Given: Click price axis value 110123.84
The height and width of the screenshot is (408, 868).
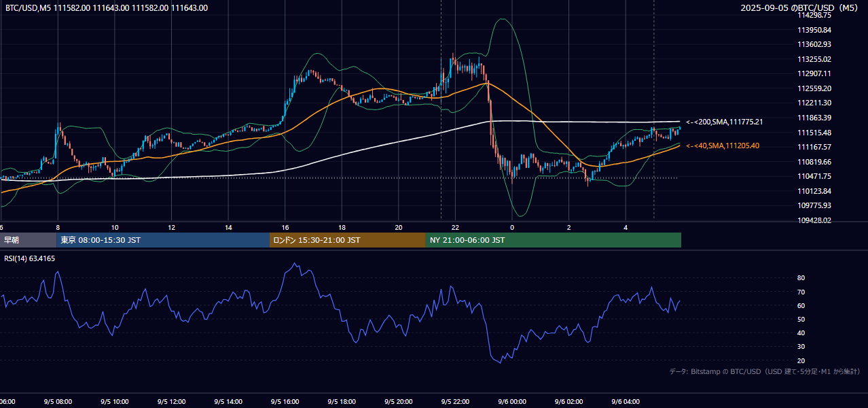Looking at the screenshot, I should click(x=814, y=191).
